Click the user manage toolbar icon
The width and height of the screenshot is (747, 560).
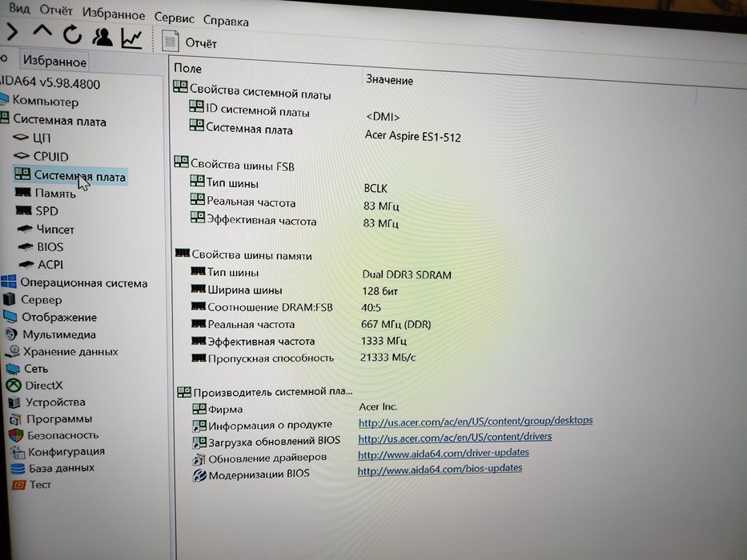click(102, 37)
